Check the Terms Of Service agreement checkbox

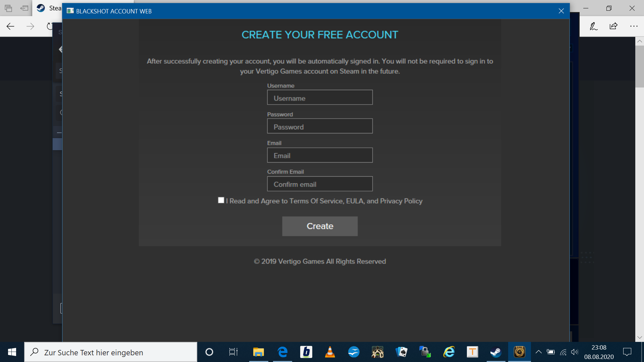(221, 200)
